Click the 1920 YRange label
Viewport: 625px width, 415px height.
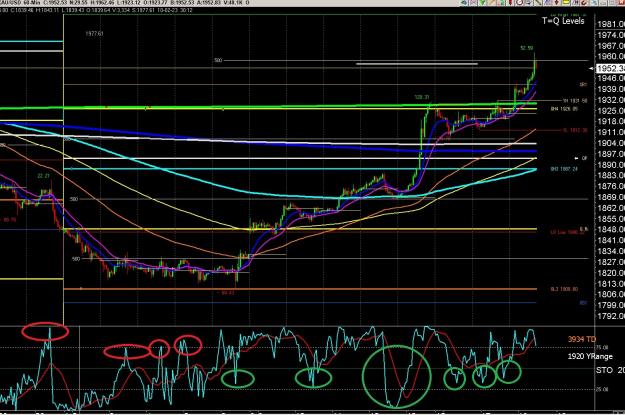tap(590, 356)
